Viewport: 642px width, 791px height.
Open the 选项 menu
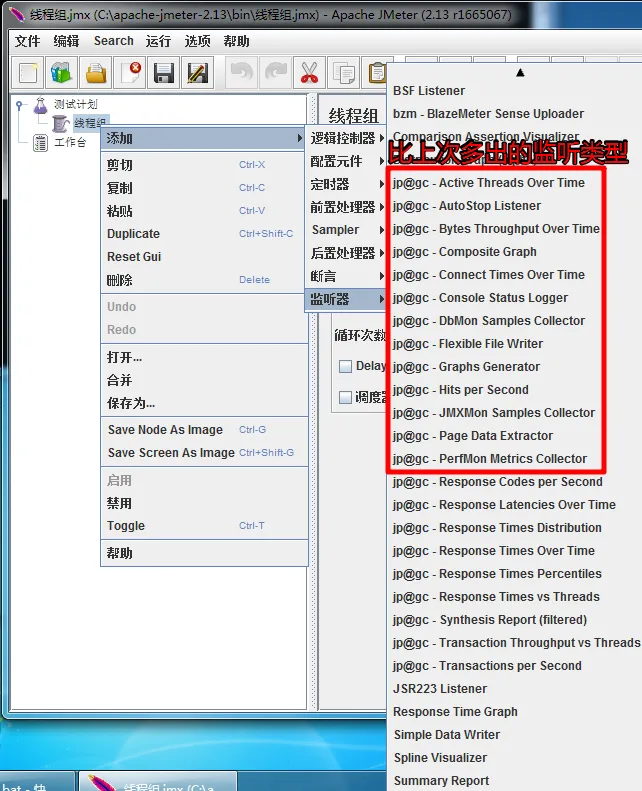[x=197, y=41]
